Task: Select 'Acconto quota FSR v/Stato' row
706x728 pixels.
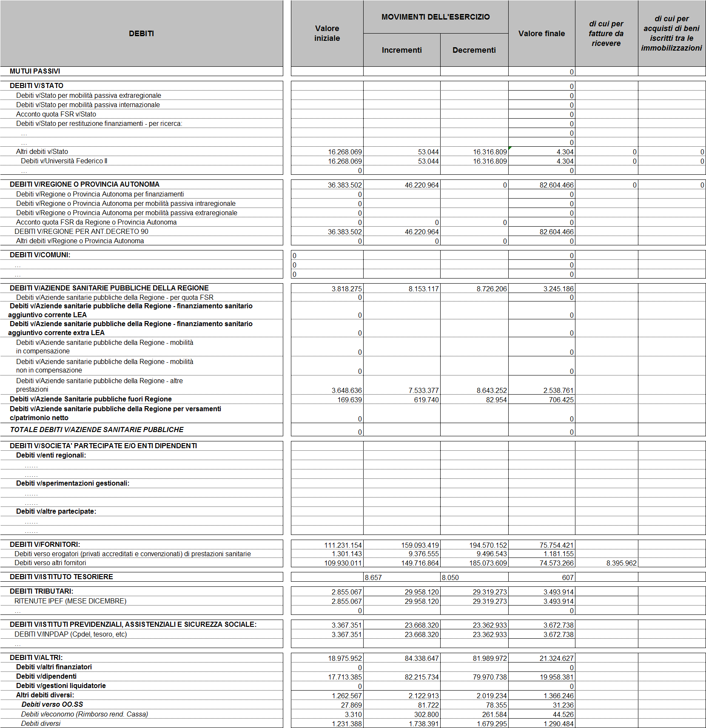Action: [x=56, y=114]
